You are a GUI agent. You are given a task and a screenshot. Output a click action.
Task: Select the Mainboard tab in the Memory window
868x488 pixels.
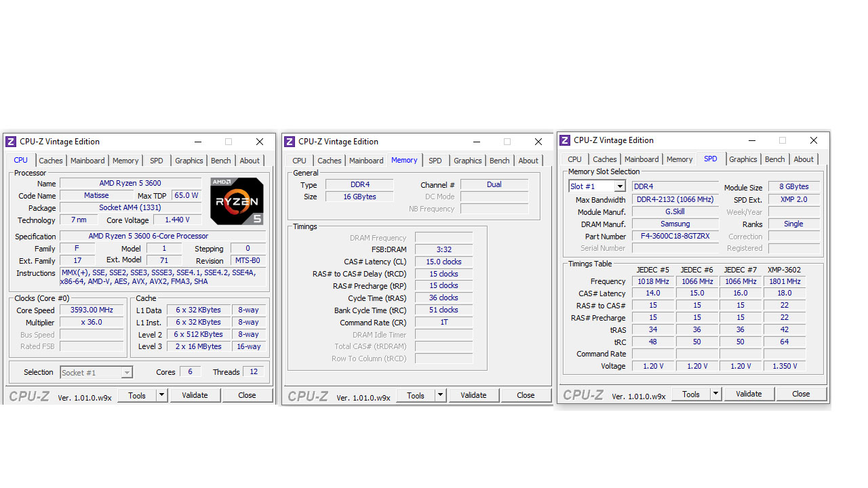(366, 161)
